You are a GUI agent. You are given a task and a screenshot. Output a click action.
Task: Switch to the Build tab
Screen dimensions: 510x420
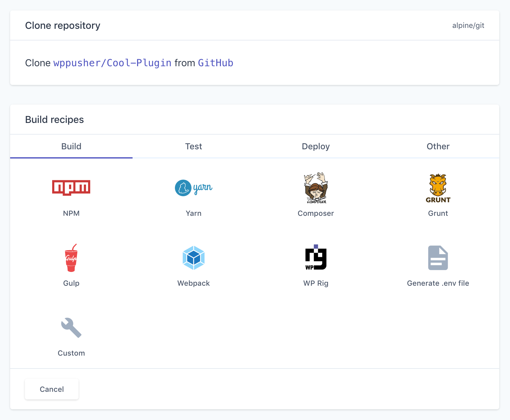71,146
